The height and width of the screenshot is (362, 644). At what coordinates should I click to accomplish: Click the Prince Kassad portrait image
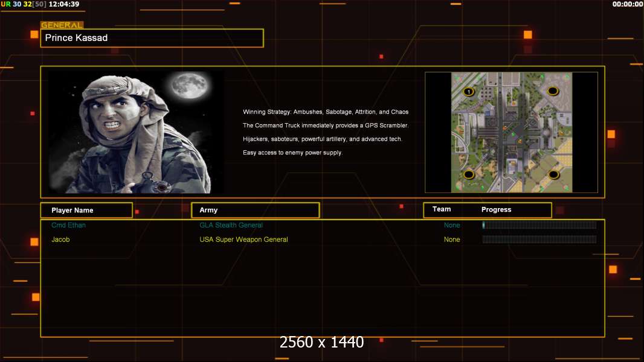137,132
